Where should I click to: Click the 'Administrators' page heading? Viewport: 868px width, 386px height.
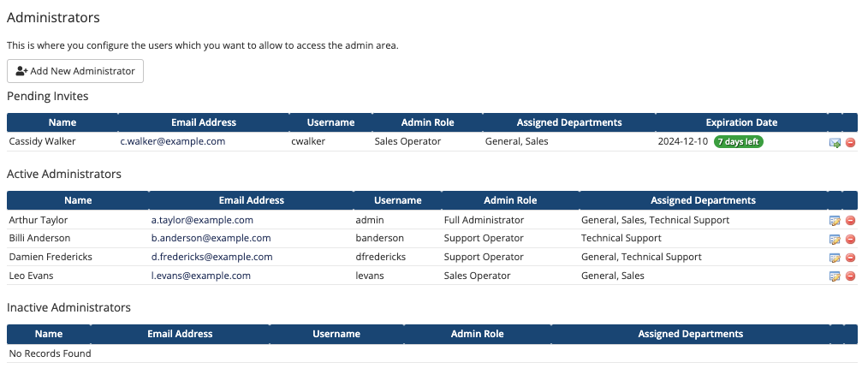[x=53, y=17]
